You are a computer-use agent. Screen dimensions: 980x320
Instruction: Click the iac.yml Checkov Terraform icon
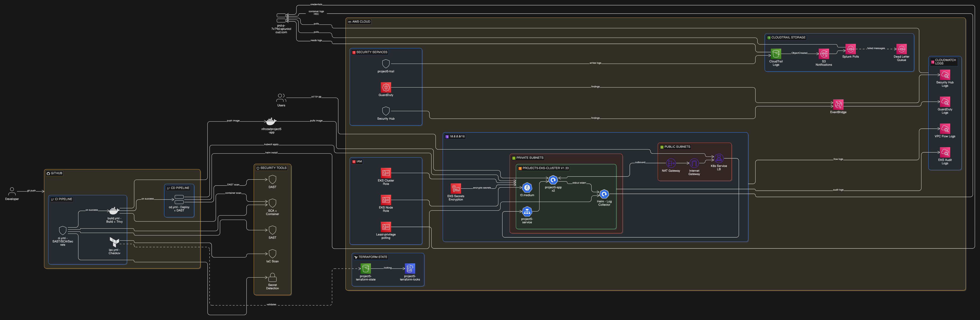click(114, 242)
